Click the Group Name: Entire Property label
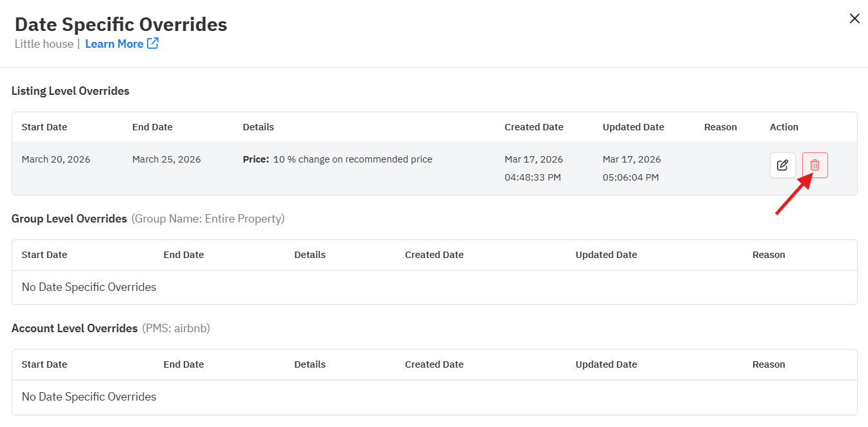This screenshot has width=868, height=427. click(x=208, y=219)
